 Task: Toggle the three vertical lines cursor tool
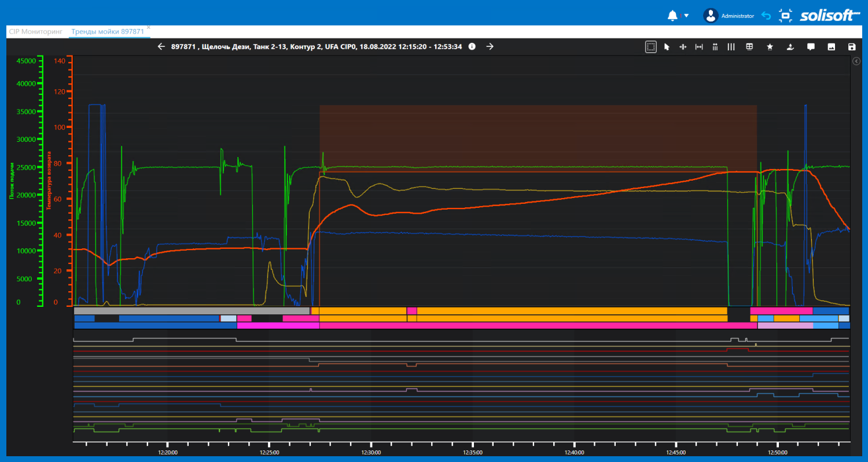click(731, 47)
